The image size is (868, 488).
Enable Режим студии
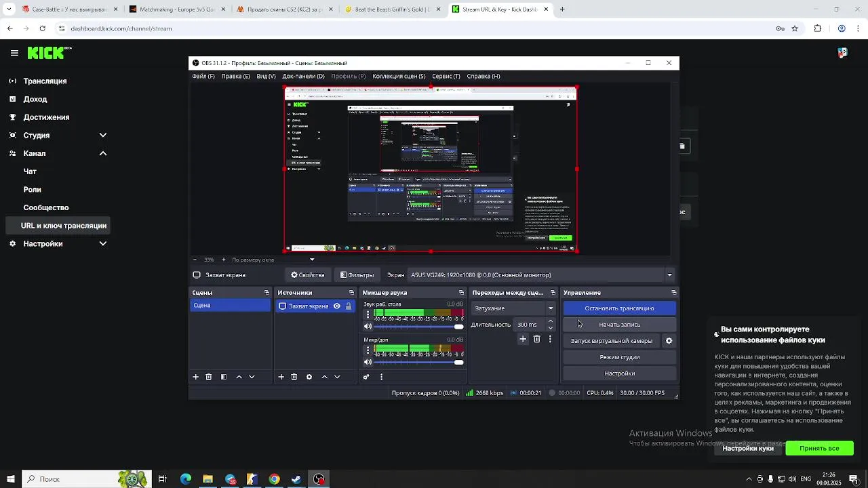pos(619,357)
